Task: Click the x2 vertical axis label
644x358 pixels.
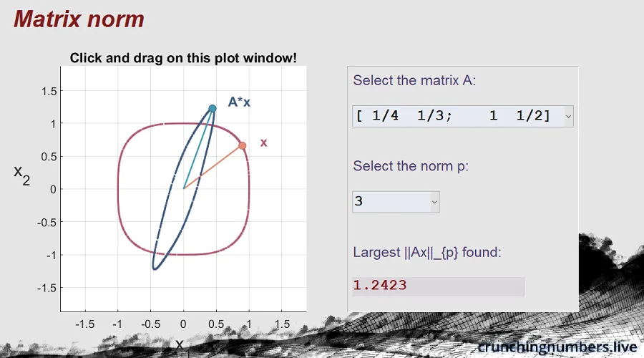Action: pyautogui.click(x=21, y=175)
